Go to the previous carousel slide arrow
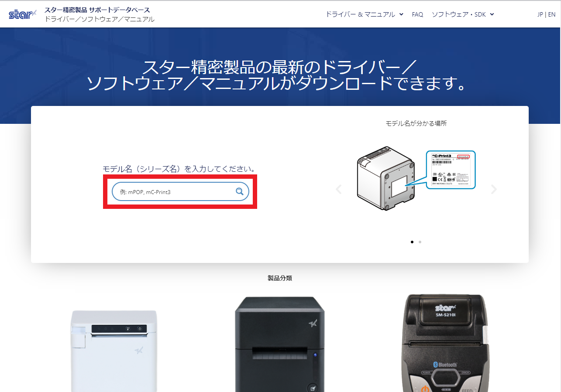 (338, 189)
